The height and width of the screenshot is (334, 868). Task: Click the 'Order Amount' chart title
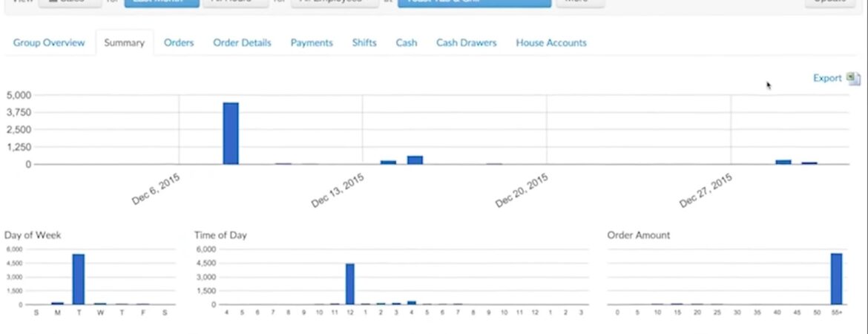(638, 235)
